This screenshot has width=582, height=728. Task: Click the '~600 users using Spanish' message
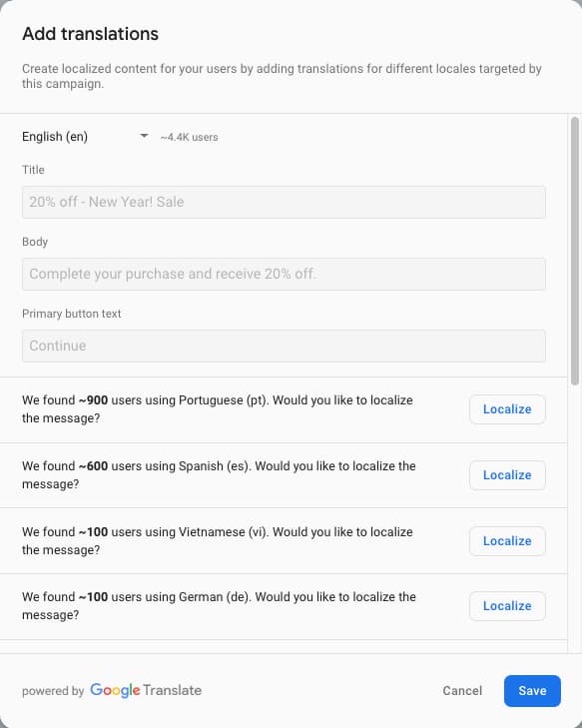coord(219,475)
